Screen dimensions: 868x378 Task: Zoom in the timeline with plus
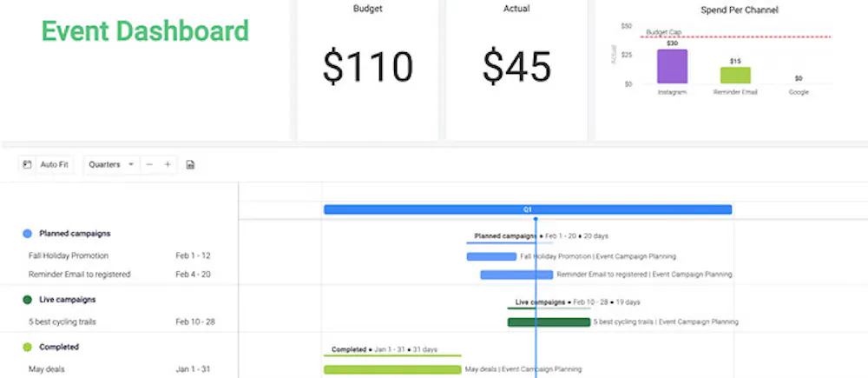pyautogui.click(x=168, y=164)
